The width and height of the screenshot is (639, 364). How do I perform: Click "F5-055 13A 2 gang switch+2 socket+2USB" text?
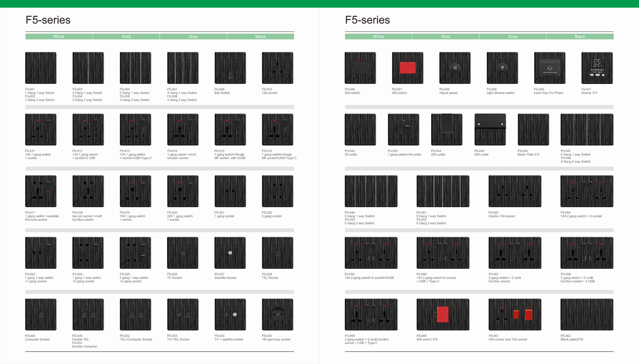point(369,276)
